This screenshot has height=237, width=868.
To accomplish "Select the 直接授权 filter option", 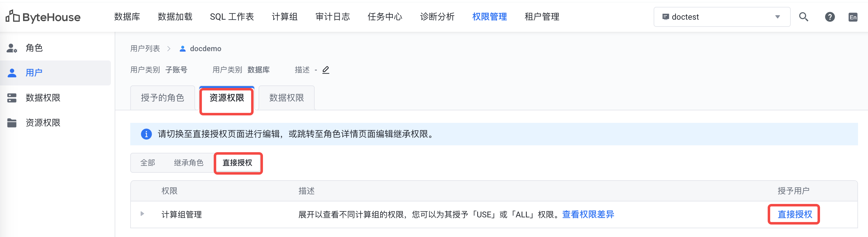I will click(237, 163).
